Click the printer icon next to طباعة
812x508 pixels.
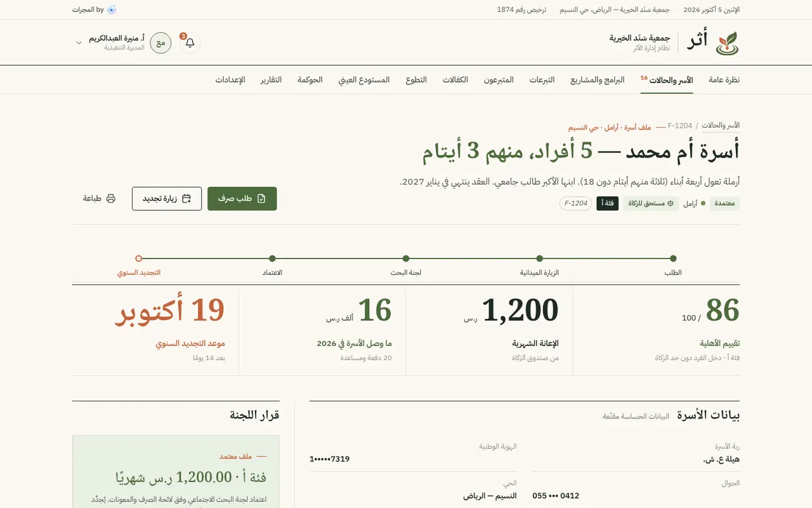pos(111,199)
